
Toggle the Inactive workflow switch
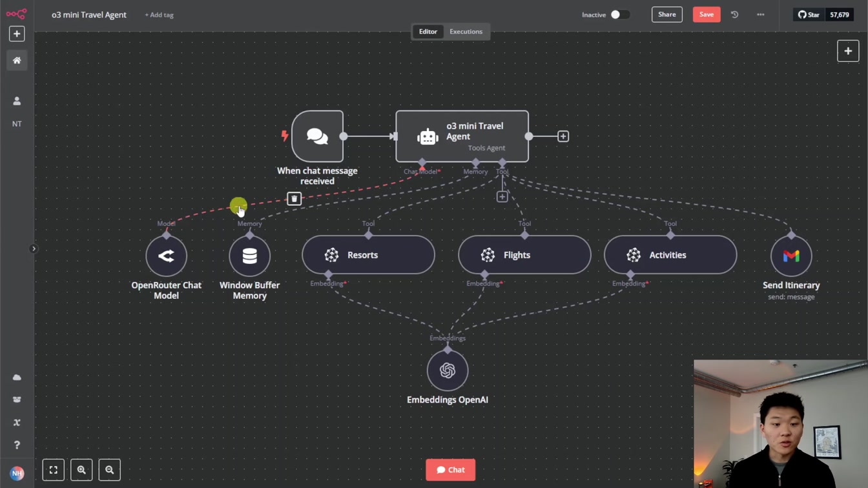click(x=620, y=14)
